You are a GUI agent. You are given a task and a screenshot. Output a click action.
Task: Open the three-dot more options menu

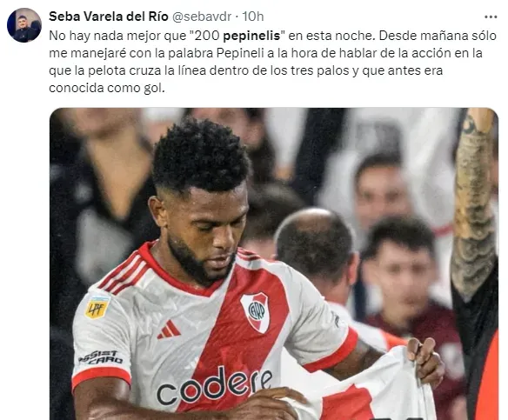coord(491,17)
